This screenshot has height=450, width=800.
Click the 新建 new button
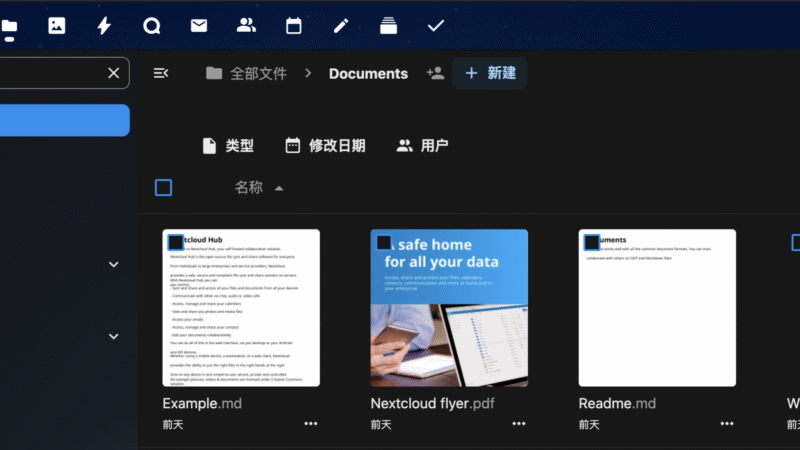(x=490, y=73)
